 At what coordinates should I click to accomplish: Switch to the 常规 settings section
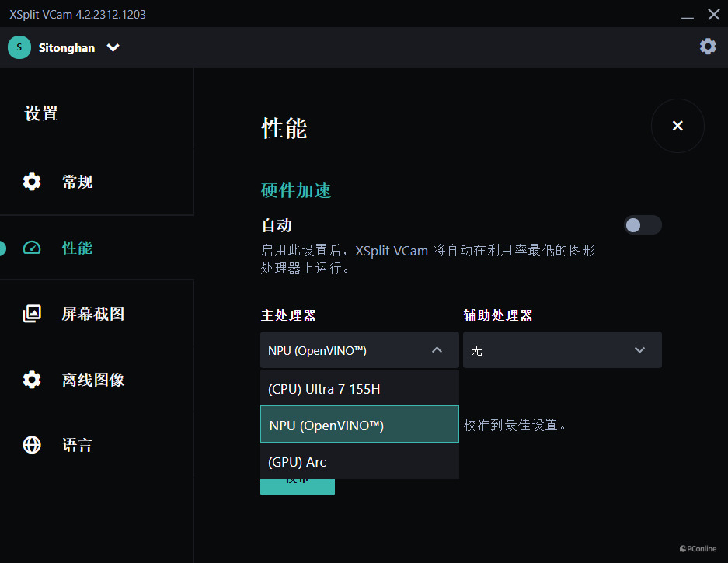pos(77,181)
